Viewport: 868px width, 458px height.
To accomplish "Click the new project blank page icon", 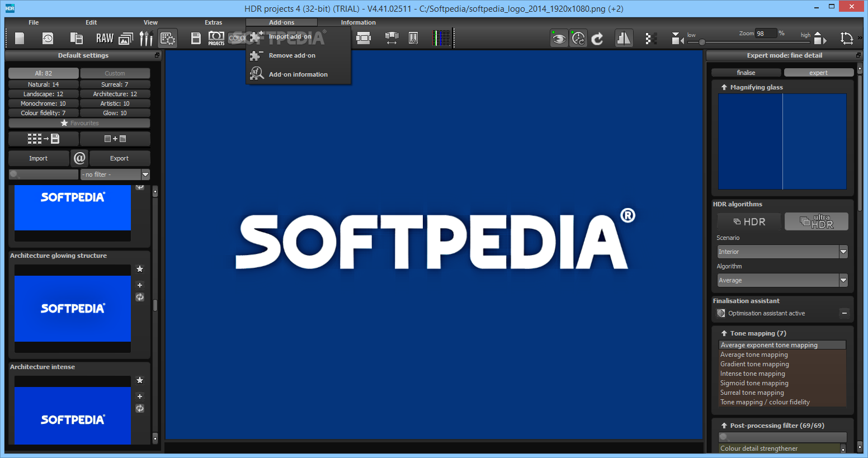I will 20,38.
